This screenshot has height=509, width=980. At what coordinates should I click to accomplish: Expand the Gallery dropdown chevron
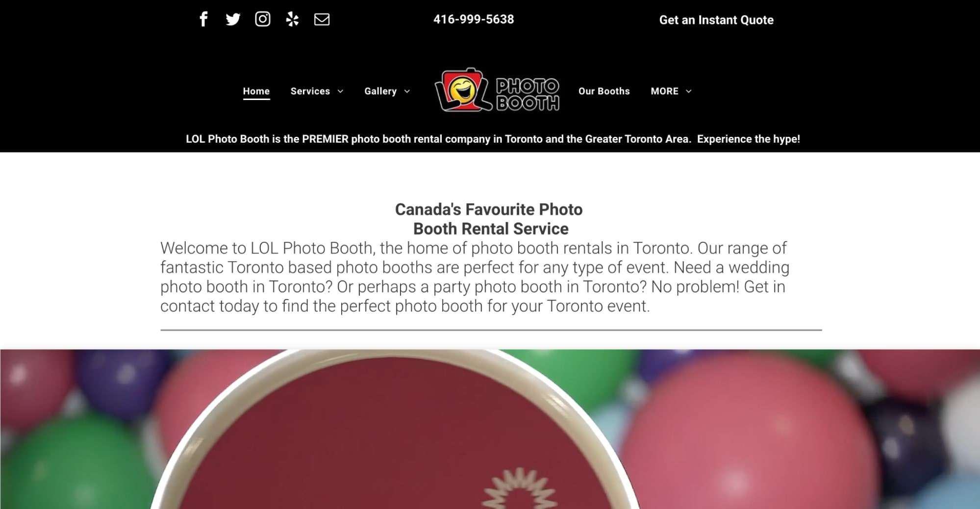[407, 91]
